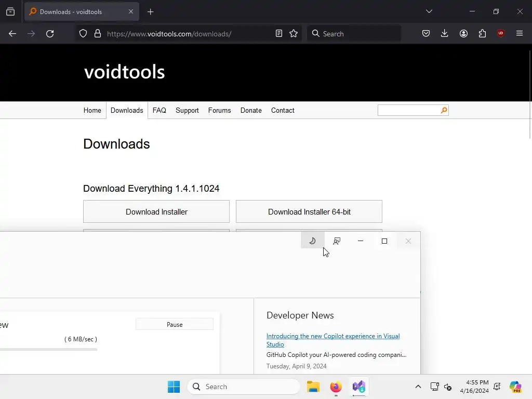The height and width of the screenshot is (399, 532).
Task: Click the orange magnifier search button
Action: coord(444,110)
